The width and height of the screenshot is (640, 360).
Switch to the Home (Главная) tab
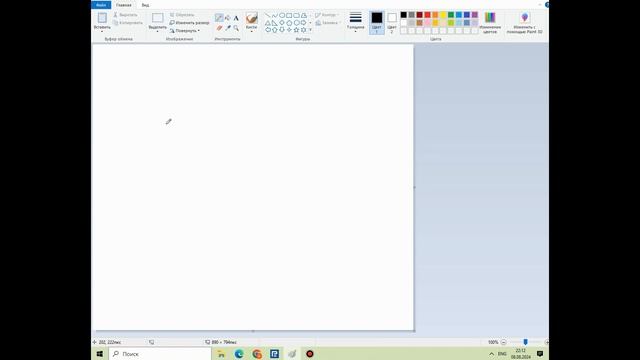pyautogui.click(x=124, y=5)
